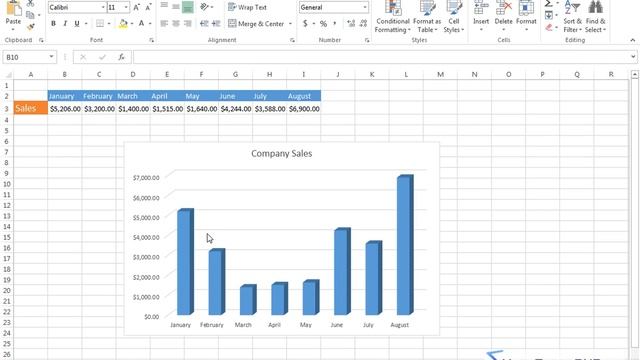The width and height of the screenshot is (640, 360).
Task: Increase the cell indent
Action: pos(216,24)
